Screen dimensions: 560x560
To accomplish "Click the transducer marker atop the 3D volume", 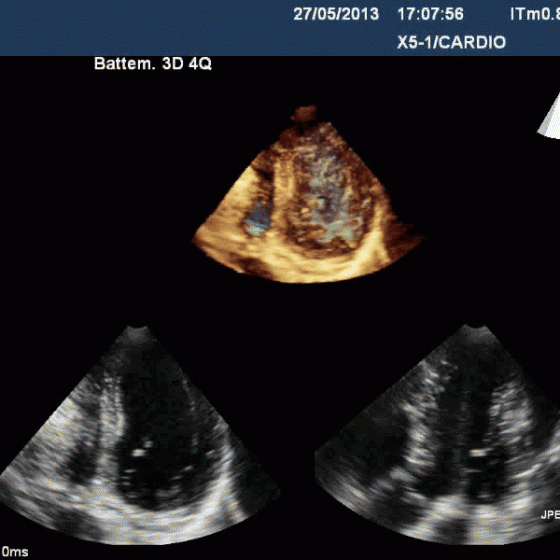I will (x=304, y=113).
